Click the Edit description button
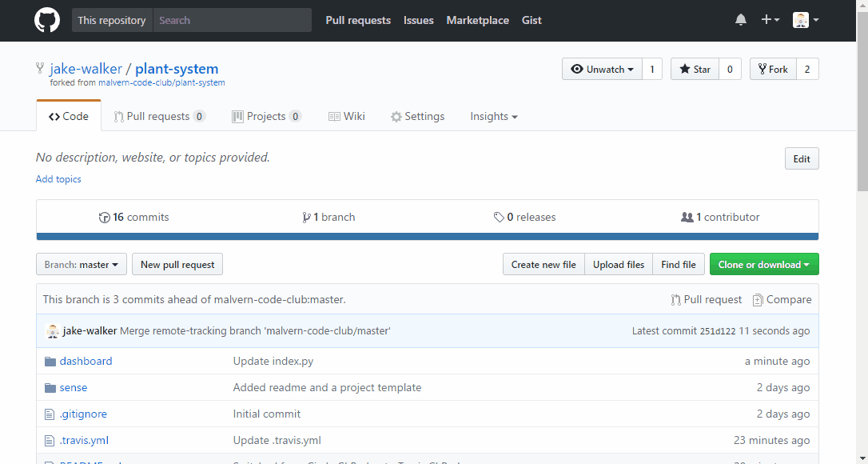Screen dimensions: 868x464 tap(802, 158)
